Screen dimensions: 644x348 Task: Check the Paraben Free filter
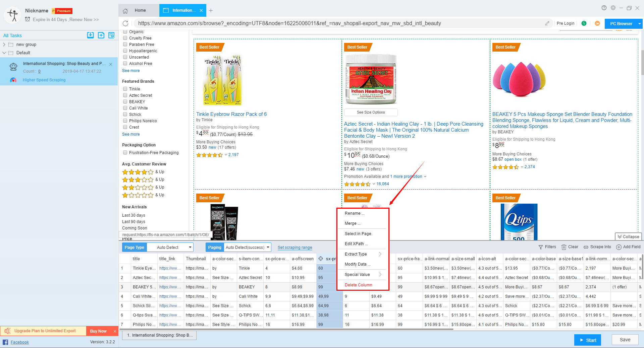(x=125, y=44)
